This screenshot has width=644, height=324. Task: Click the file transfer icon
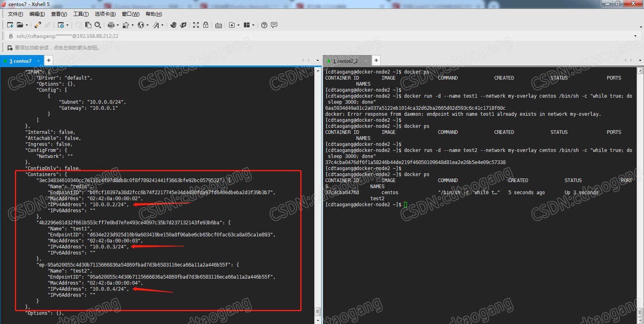point(126,25)
